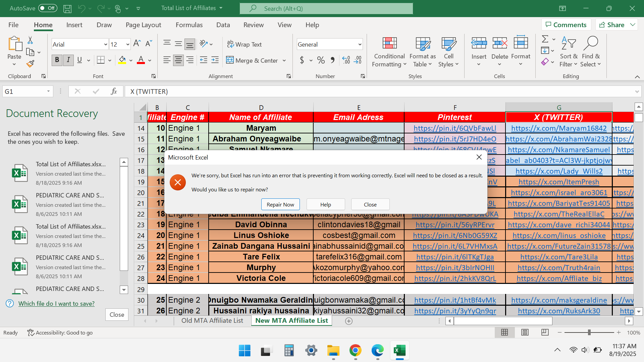The image size is (644, 362).
Task: Open the font name dropdown
Action: pyautogui.click(x=105, y=44)
